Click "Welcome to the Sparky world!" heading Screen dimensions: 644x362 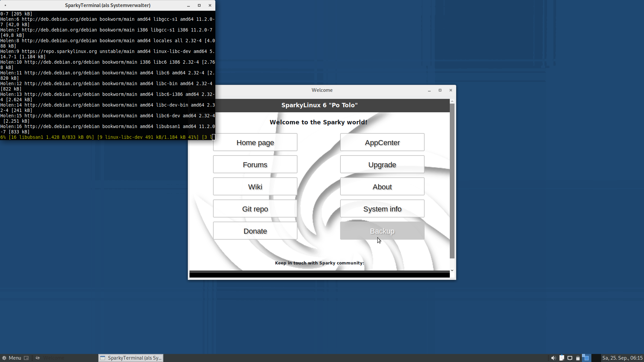pyautogui.click(x=318, y=122)
